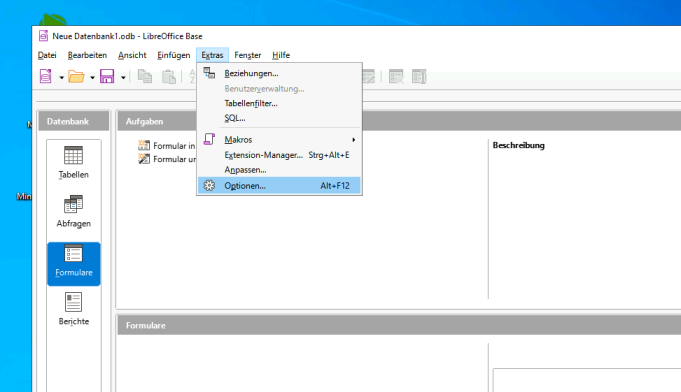
Task: Open Extension-Manager... from the menu
Action: pyautogui.click(x=279, y=155)
